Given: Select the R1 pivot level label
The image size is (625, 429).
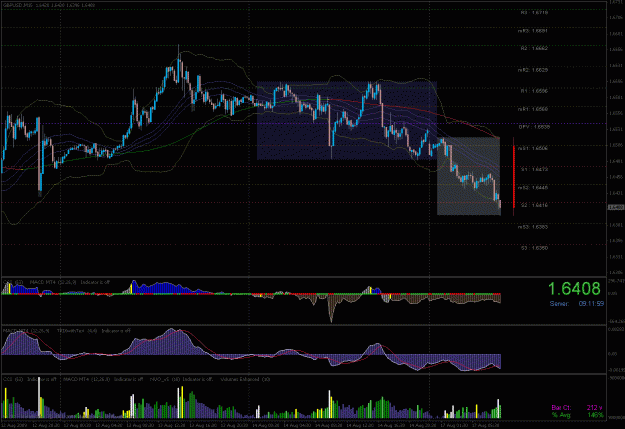Looking at the screenshot, I should [534, 91].
